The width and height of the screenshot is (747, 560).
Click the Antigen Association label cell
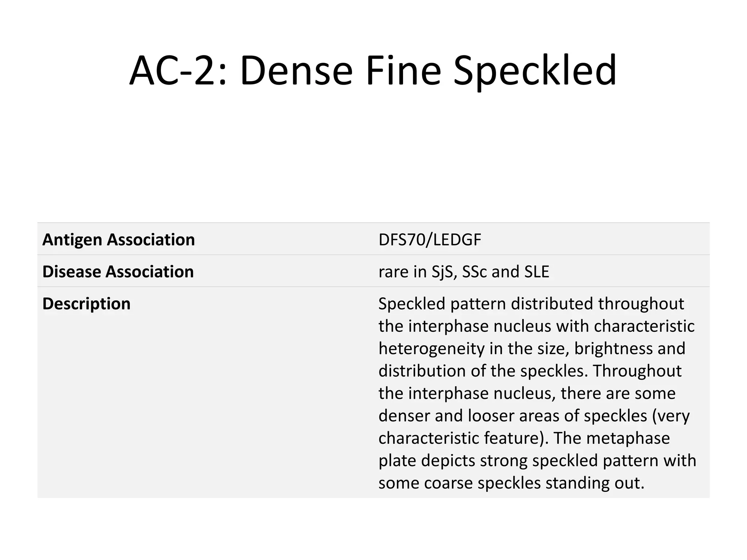119,240
